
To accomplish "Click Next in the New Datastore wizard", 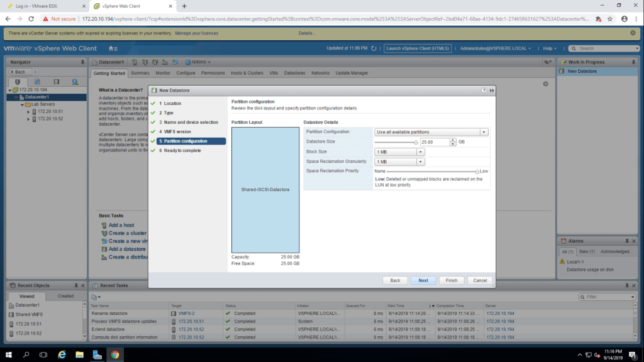I will click(423, 280).
